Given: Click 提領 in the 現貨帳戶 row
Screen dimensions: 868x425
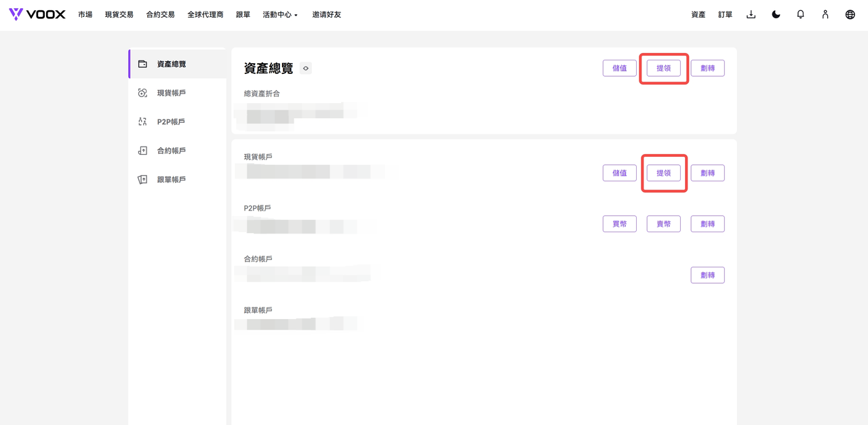Looking at the screenshot, I should 663,173.
